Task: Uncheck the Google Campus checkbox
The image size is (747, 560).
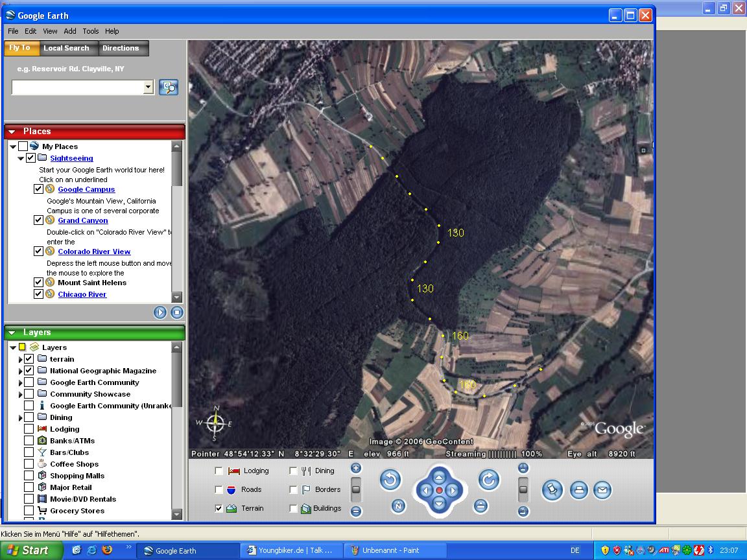Action: [x=39, y=189]
